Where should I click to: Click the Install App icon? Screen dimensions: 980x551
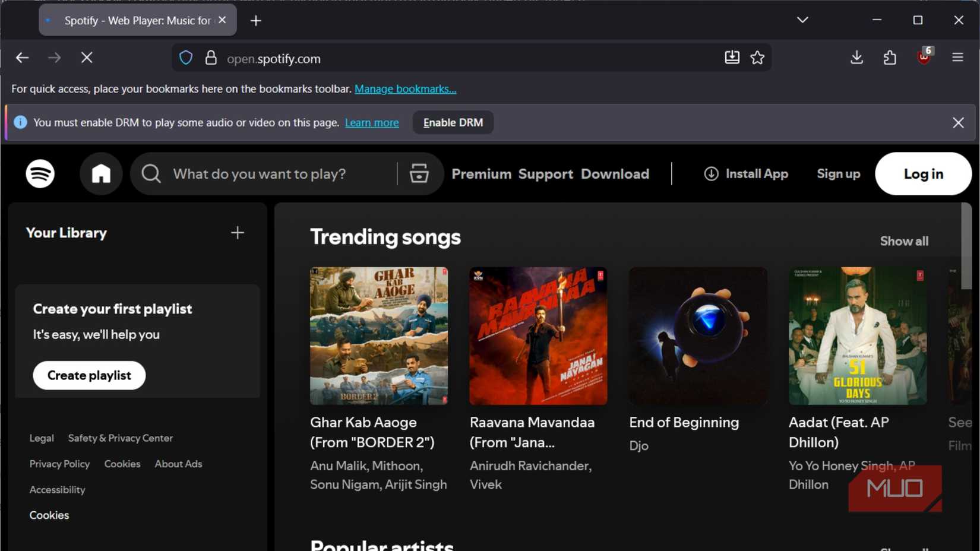(x=711, y=173)
